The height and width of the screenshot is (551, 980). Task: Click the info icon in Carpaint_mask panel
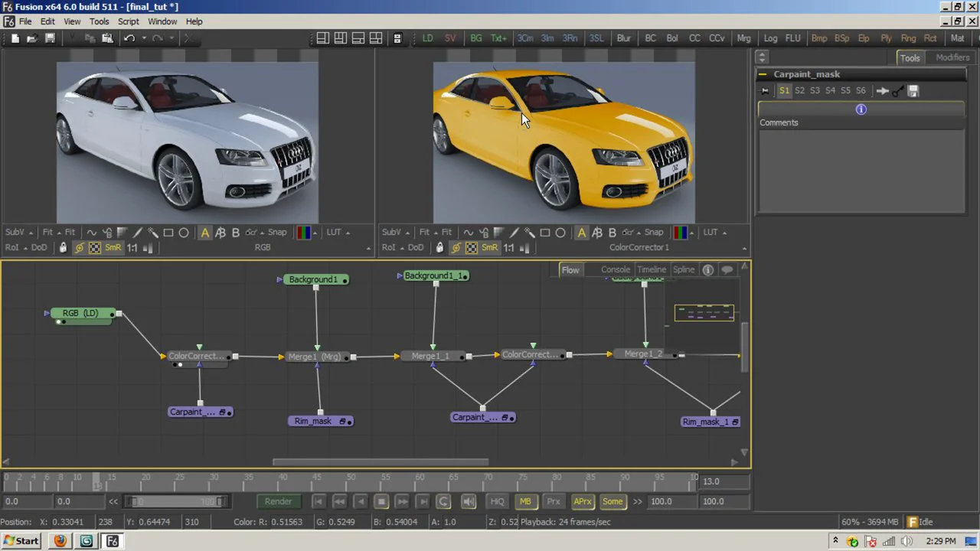tap(861, 109)
